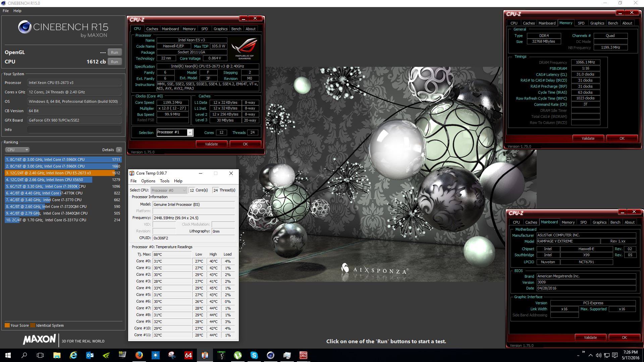Switch to Caches tab in CPU-Z CPU window
Image resolution: width=644 pixels, height=362 pixels.
click(x=152, y=29)
